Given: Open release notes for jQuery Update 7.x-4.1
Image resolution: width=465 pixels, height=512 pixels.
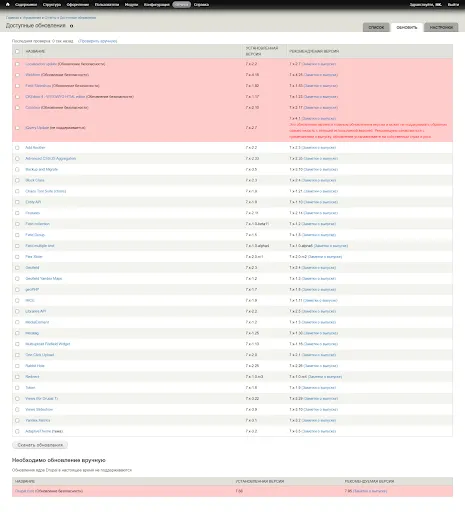Looking at the screenshot, I should [x=319, y=119].
